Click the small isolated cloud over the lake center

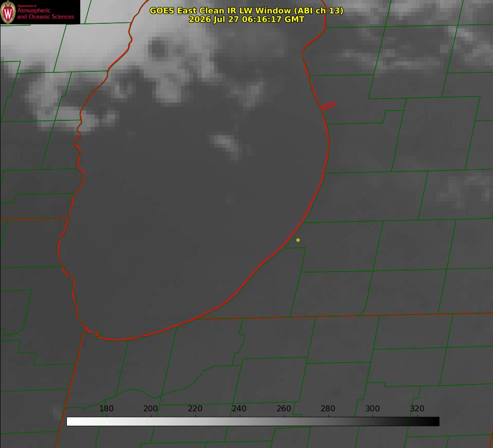tap(226, 146)
